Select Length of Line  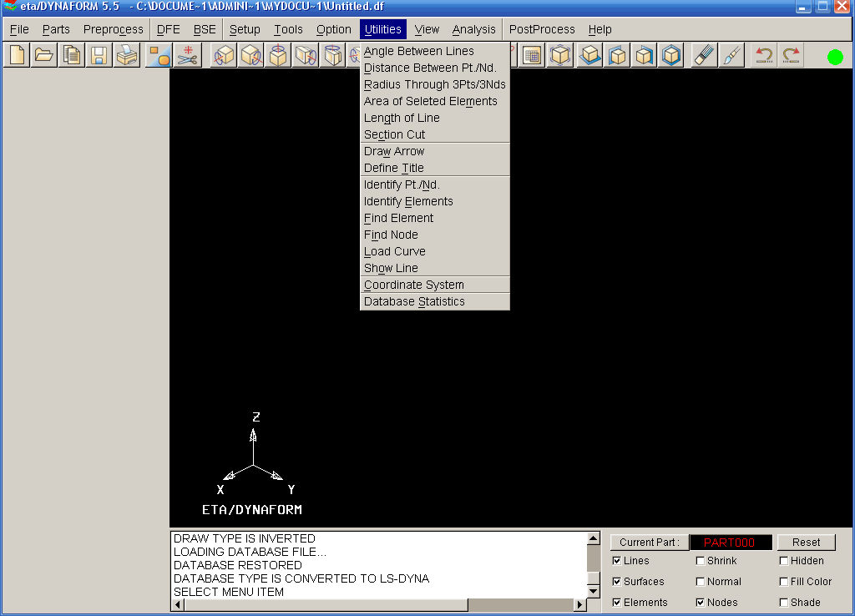tap(435, 119)
